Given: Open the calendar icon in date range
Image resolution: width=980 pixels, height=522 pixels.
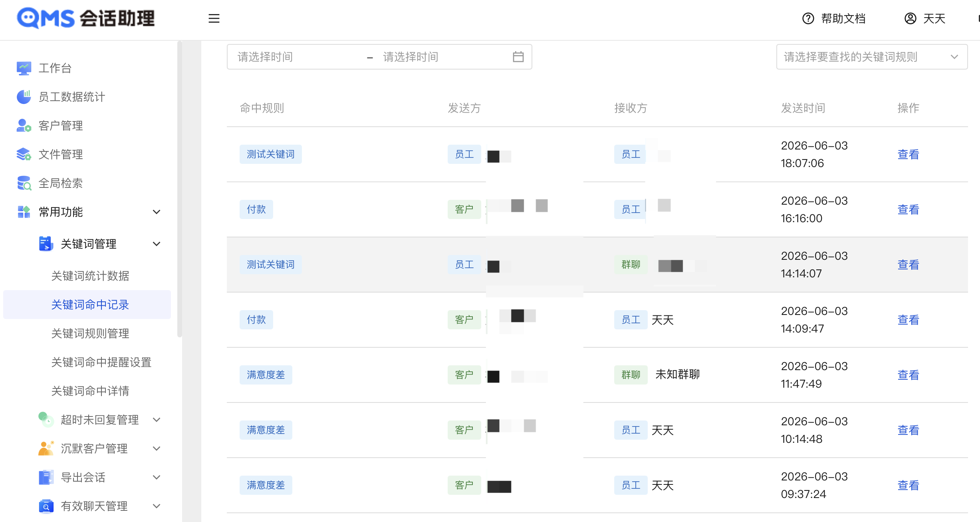Looking at the screenshot, I should point(518,57).
